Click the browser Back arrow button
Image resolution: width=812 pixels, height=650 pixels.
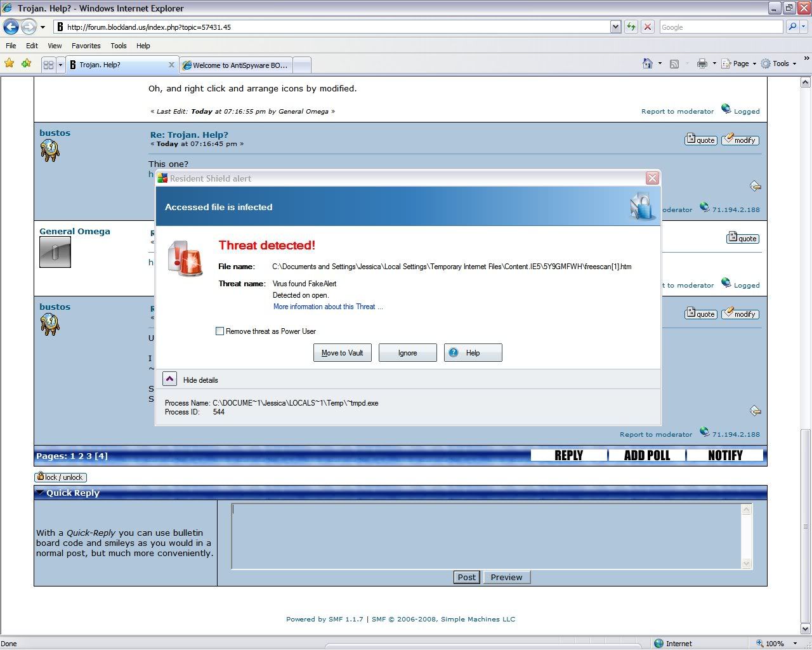pos(11,27)
